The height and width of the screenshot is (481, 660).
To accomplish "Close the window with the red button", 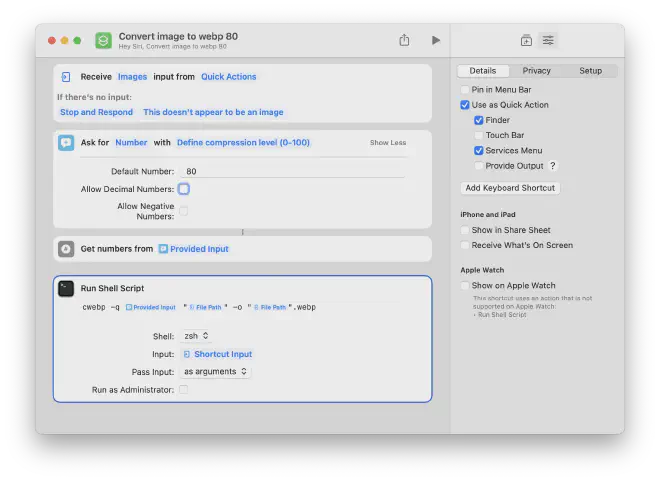I will click(52, 40).
